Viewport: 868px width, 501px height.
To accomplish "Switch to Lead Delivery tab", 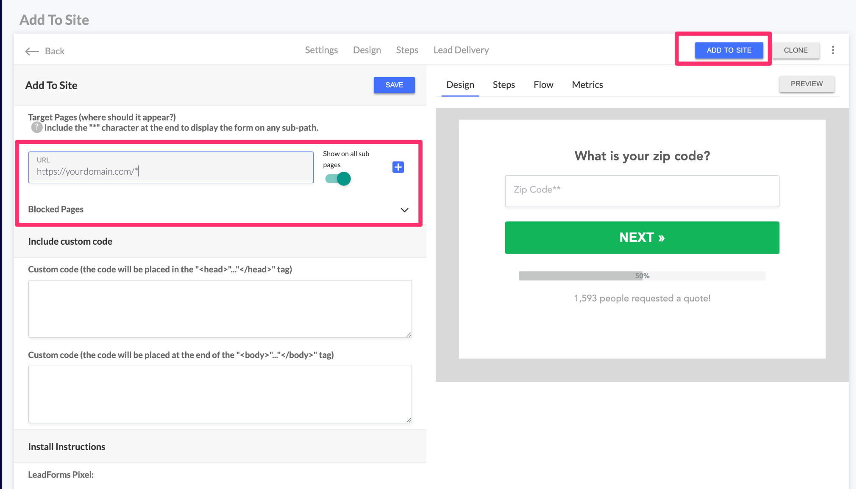I will (461, 50).
